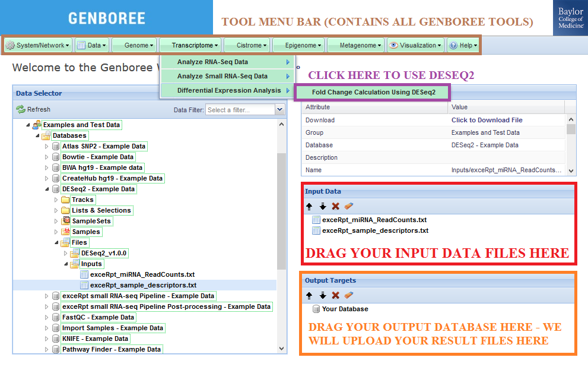The image size is (588, 370).
Task: Expand the Tracks folder in tree
Action: coord(56,200)
